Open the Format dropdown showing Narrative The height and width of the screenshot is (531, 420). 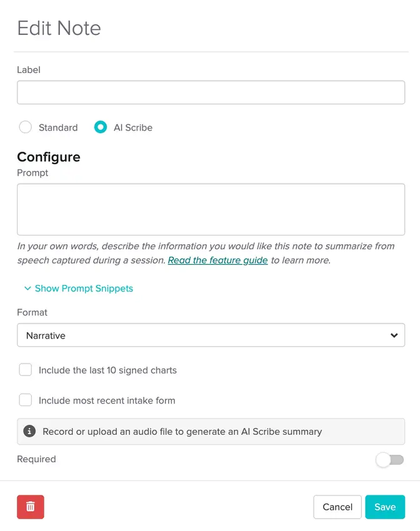coord(211,335)
